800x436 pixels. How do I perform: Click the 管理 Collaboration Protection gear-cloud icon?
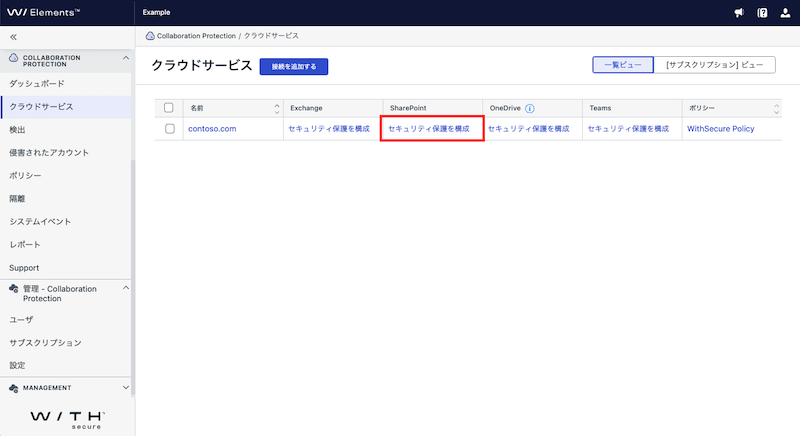(14, 289)
